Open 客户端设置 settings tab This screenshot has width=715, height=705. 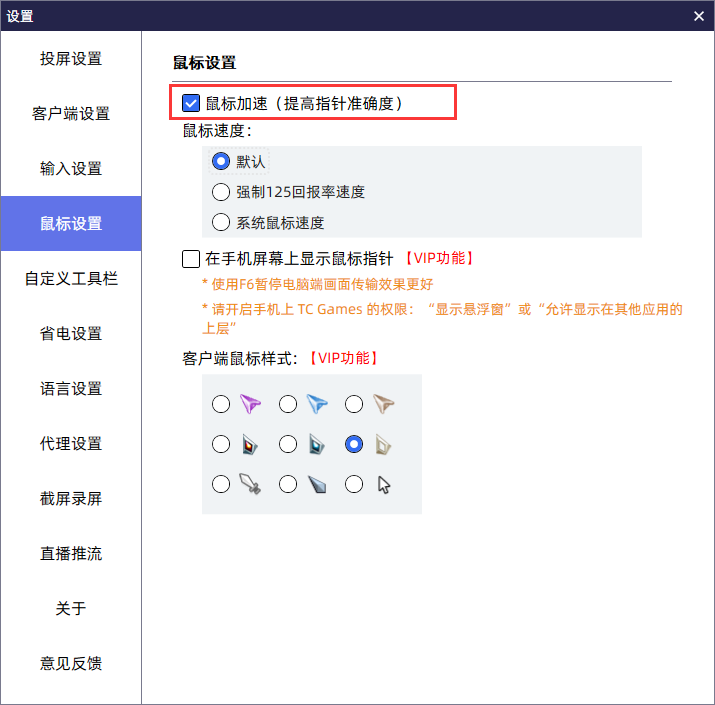point(71,114)
